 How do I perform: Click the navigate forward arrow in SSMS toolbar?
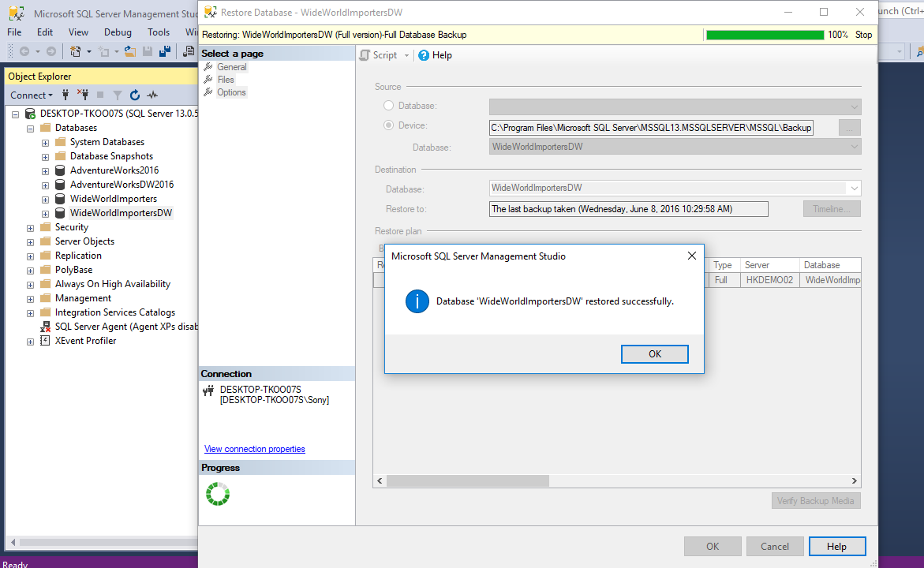[x=51, y=52]
